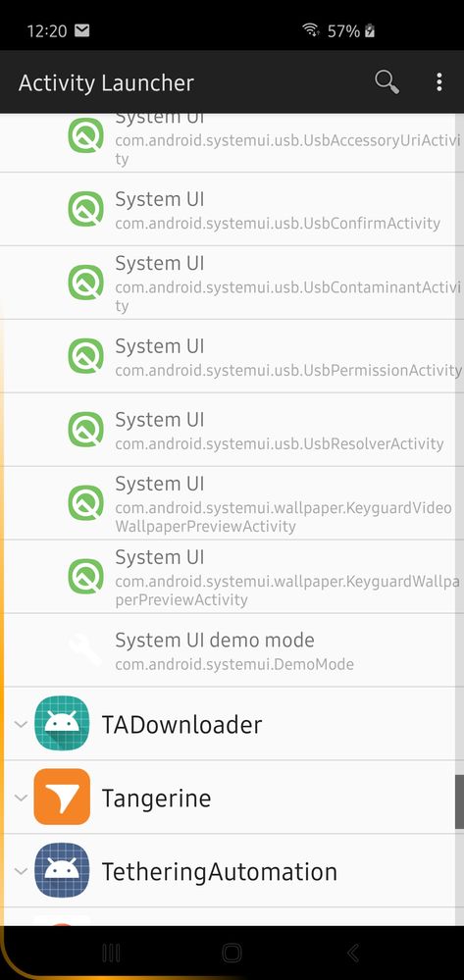Launch UsbPermissionActivity entry
Viewport: 464px width, 980px height.
coord(232,356)
